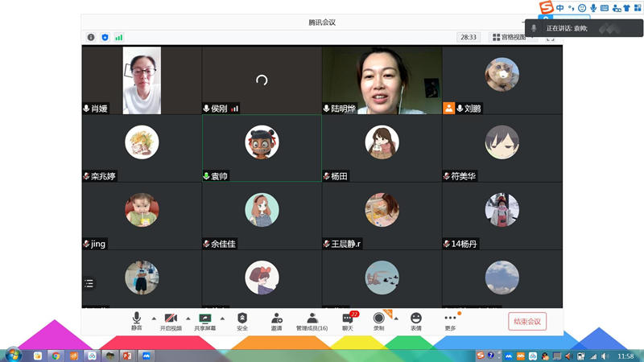Viewport: 644px width, 362px height.
Task: Expand audio options arrow beside Mute
Action: pyautogui.click(x=153, y=318)
